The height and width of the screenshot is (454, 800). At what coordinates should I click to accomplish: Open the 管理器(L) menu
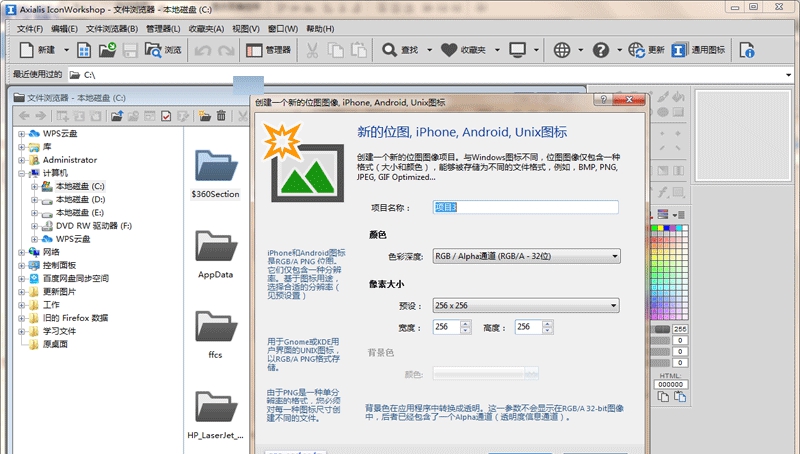point(163,29)
